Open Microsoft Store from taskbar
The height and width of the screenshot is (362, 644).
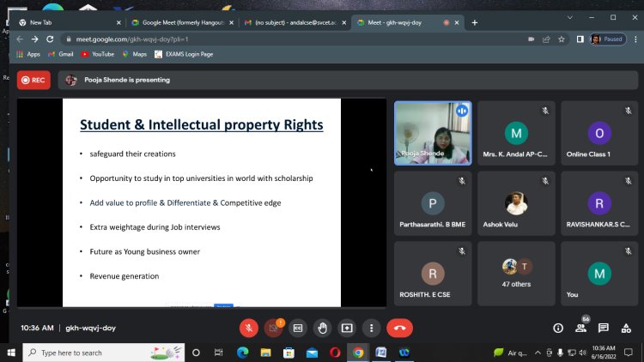pyautogui.click(x=289, y=353)
